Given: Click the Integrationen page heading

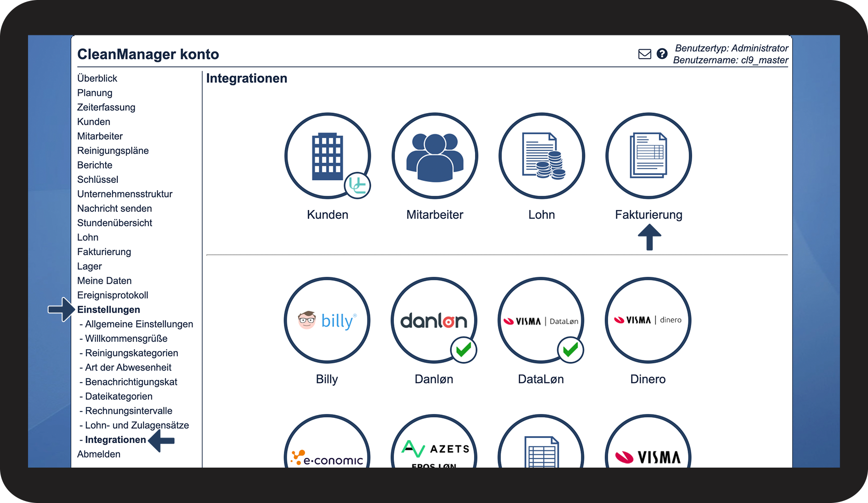Looking at the screenshot, I should 247,79.
